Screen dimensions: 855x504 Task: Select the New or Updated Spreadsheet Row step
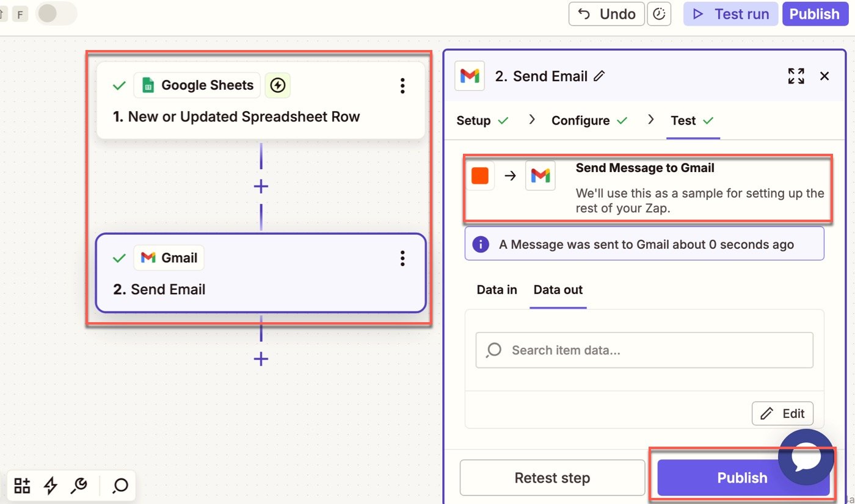coord(261,100)
